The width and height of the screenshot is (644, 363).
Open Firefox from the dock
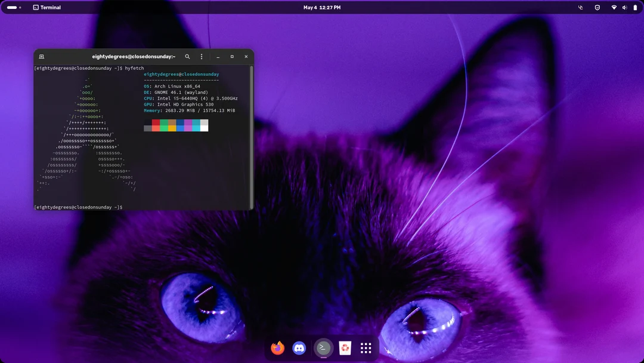click(277, 347)
